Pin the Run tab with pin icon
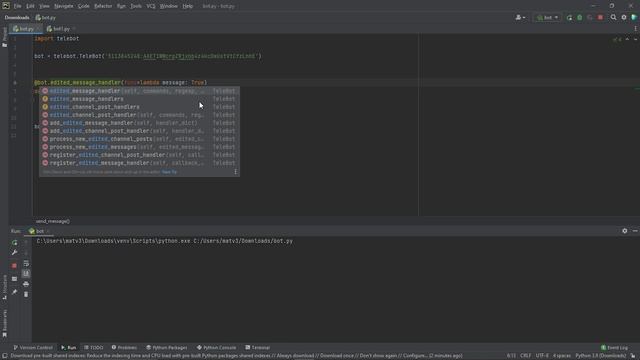Viewport: 640px width, 360px height. [x=14, y=292]
